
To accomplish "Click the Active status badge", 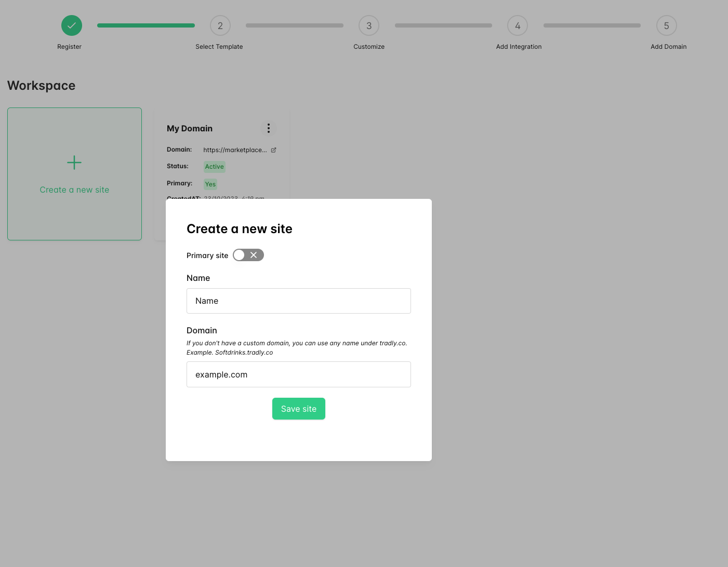I will click(214, 166).
